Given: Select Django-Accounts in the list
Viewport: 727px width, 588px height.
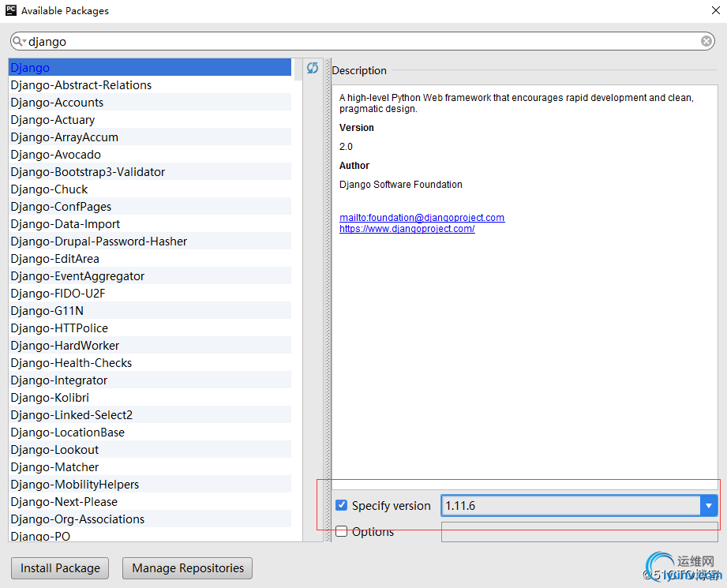Looking at the screenshot, I should 150,102.
